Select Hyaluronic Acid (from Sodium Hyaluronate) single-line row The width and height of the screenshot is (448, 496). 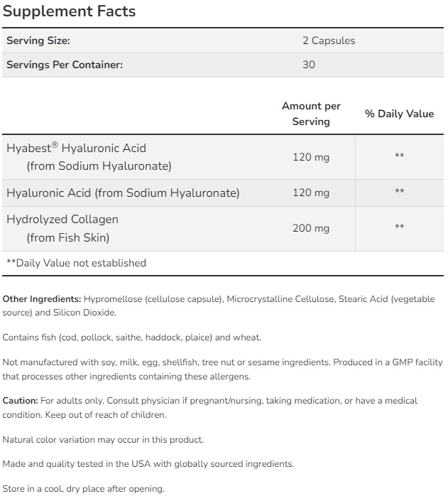(x=123, y=193)
